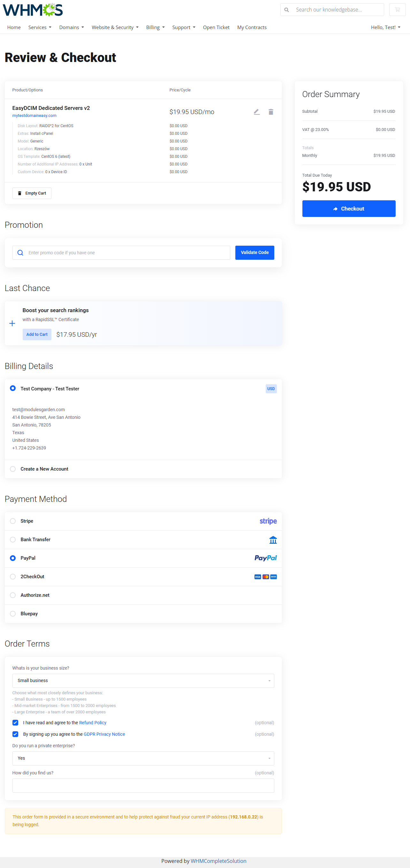The image size is (410, 868).
Task: Click the plus icon in Last Chance
Action: [12, 324]
